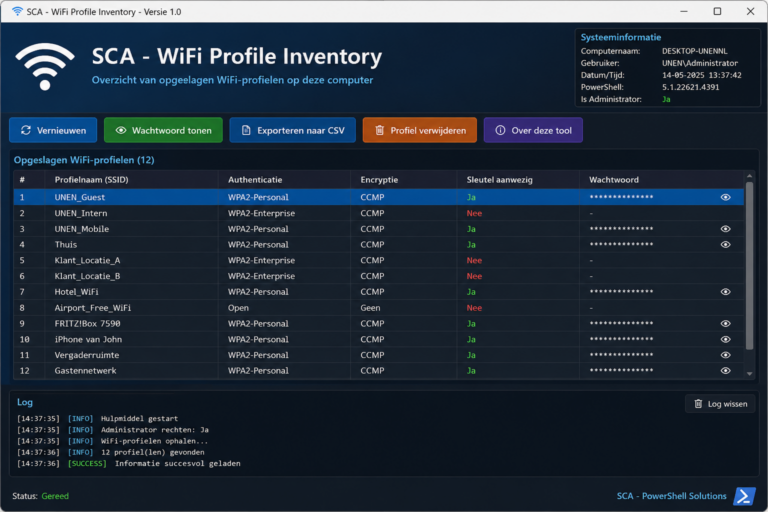Open Over deze tool dialog

point(533,130)
